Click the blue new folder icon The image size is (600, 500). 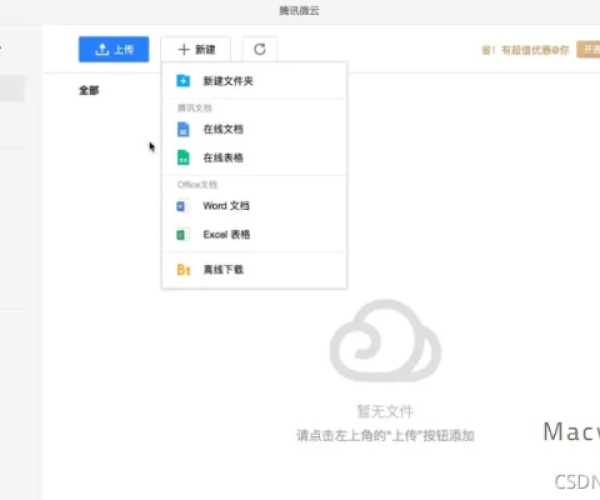pos(183,81)
